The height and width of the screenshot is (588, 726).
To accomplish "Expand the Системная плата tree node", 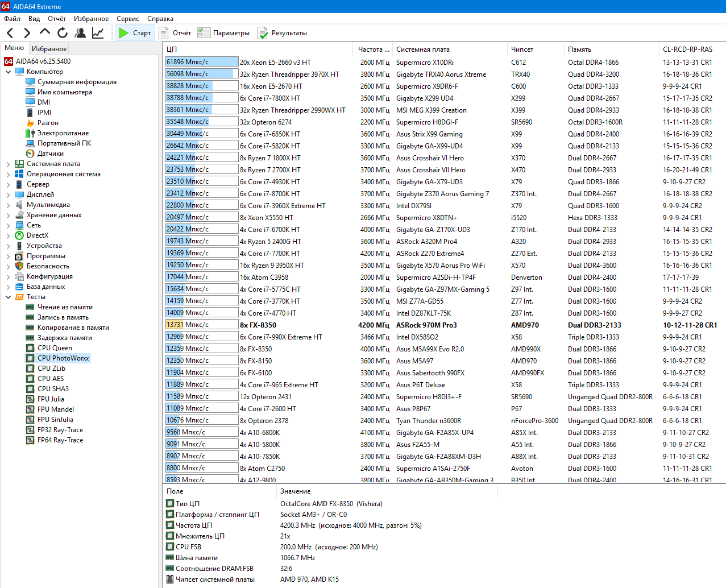I will (x=8, y=164).
